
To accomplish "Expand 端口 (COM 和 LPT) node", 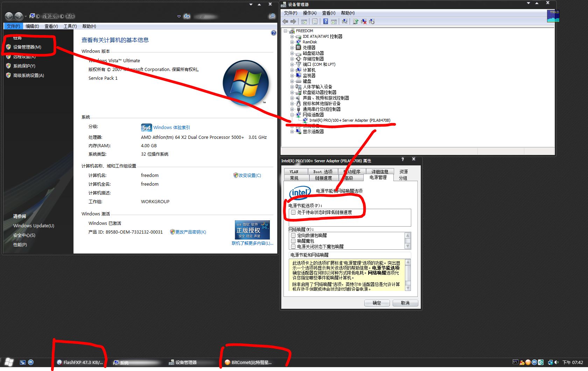I will point(292,64).
